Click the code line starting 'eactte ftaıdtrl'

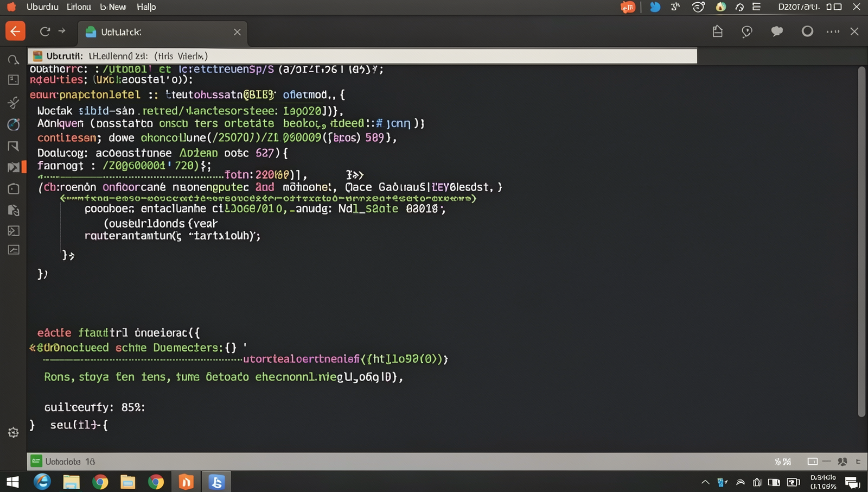point(119,332)
